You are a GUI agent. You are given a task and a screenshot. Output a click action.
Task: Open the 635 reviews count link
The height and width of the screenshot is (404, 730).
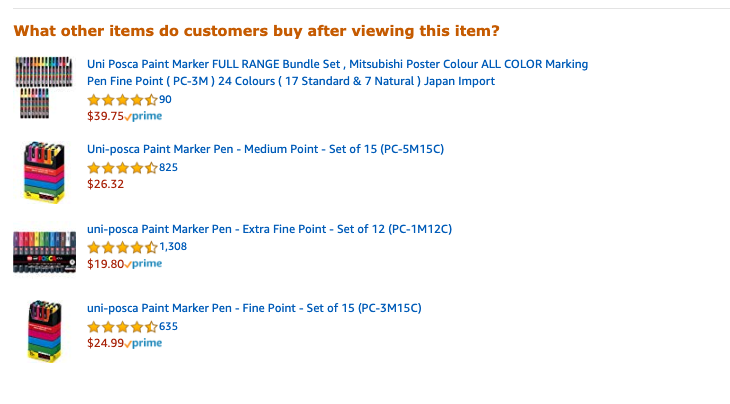pyautogui.click(x=169, y=326)
